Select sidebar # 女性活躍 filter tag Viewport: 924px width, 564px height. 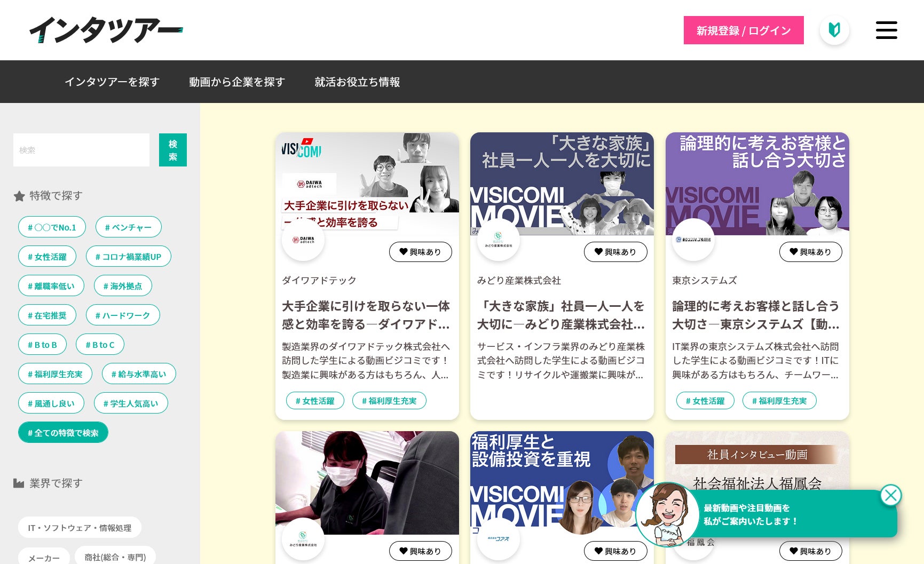coord(47,256)
